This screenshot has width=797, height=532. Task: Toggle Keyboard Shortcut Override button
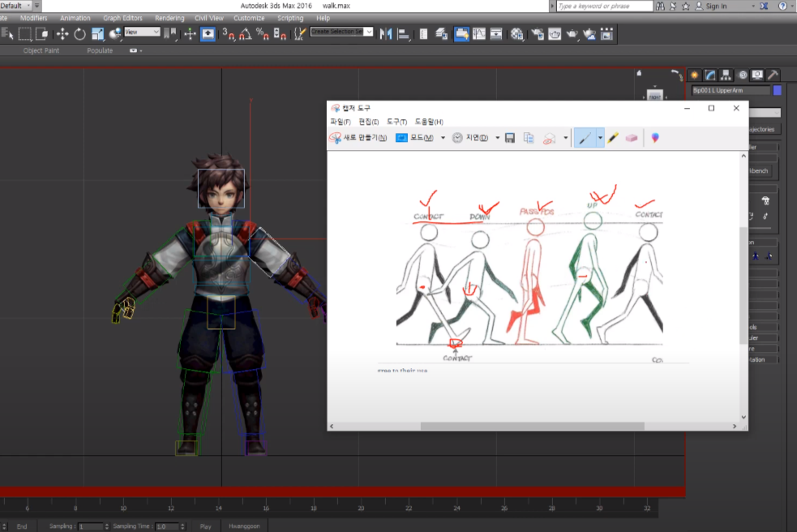[208, 34]
